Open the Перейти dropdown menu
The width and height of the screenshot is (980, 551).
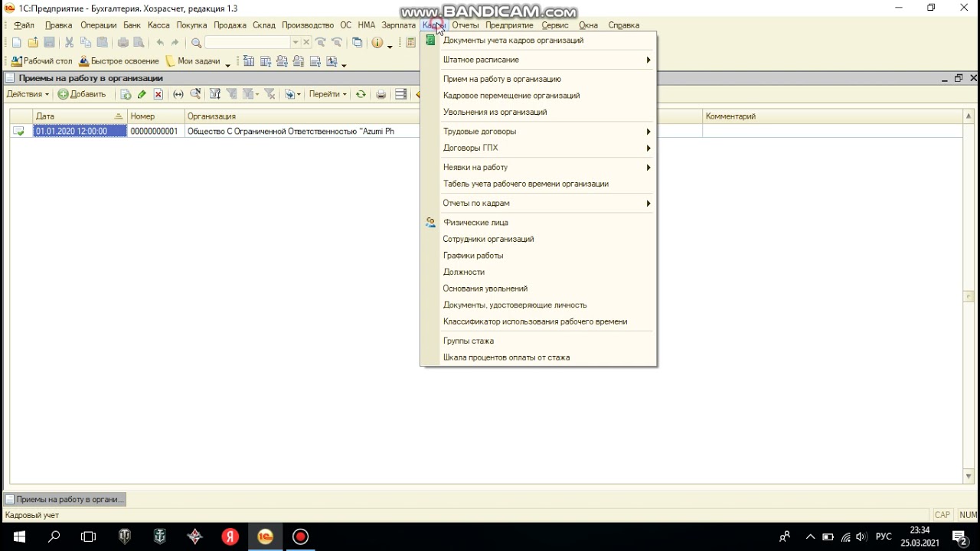pyautogui.click(x=328, y=94)
